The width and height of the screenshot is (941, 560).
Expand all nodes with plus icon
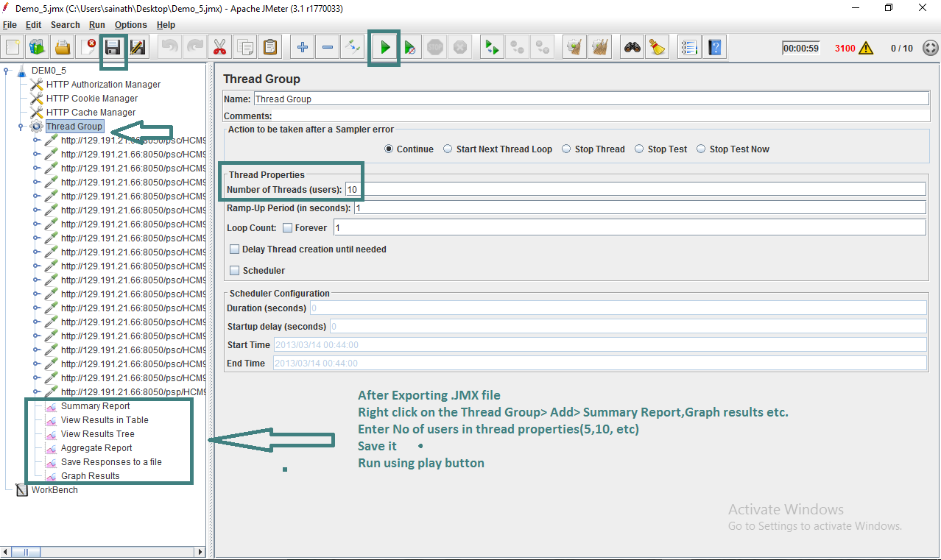(303, 48)
